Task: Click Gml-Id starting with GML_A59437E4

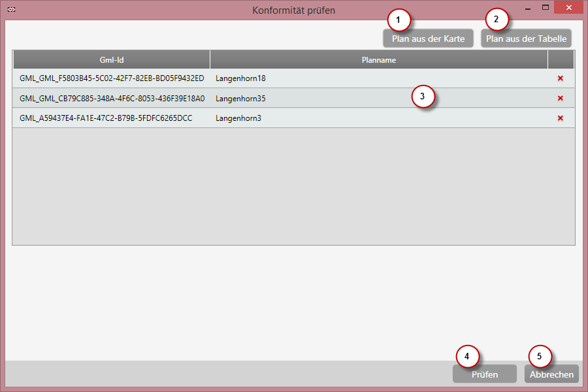Action: (106, 118)
